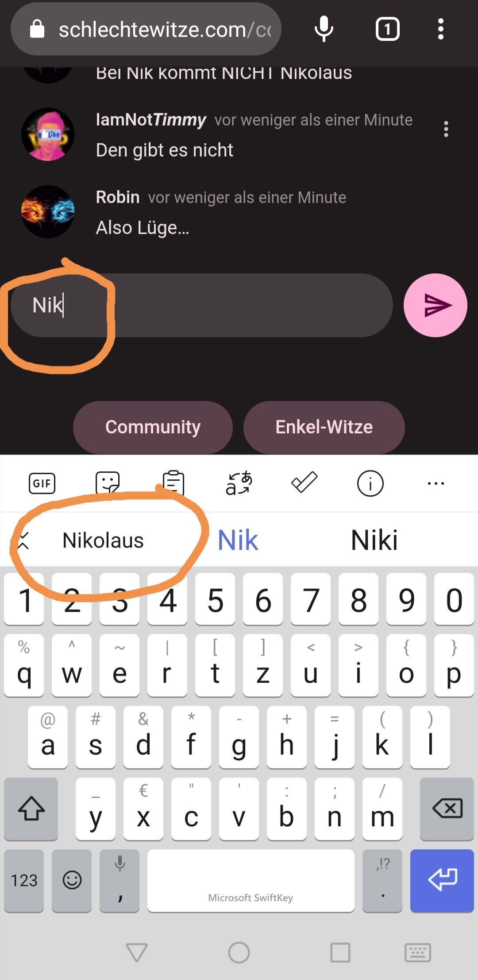Screen dimensions: 478x980
Task: Focus the comment input field containing Nik
Action: (x=201, y=305)
